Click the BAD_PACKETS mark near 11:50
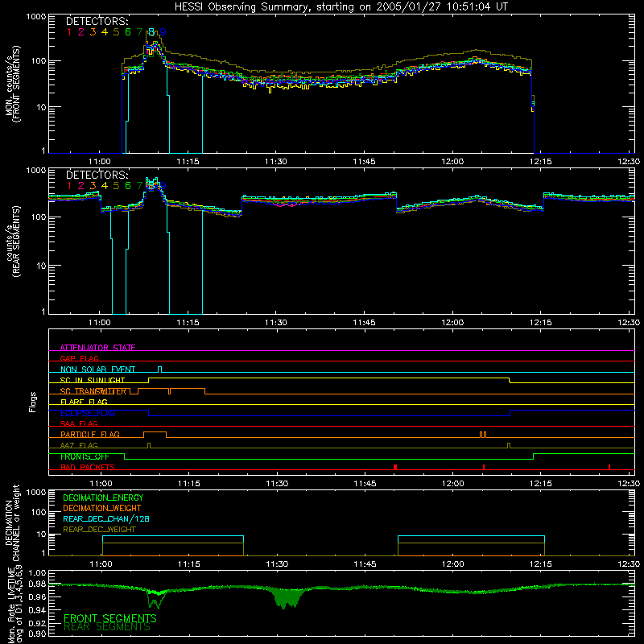644x644 pixels. (394, 467)
